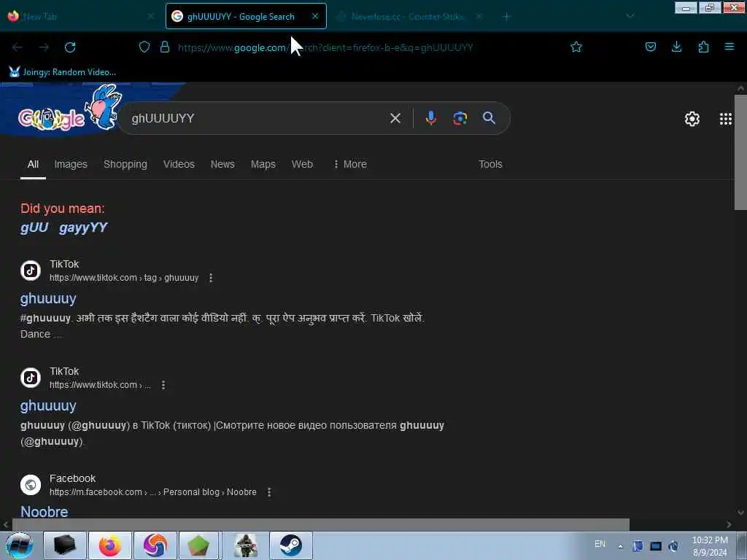Close the ghUUUUYY Google Search tab
This screenshot has width=747, height=560.
coord(315,16)
